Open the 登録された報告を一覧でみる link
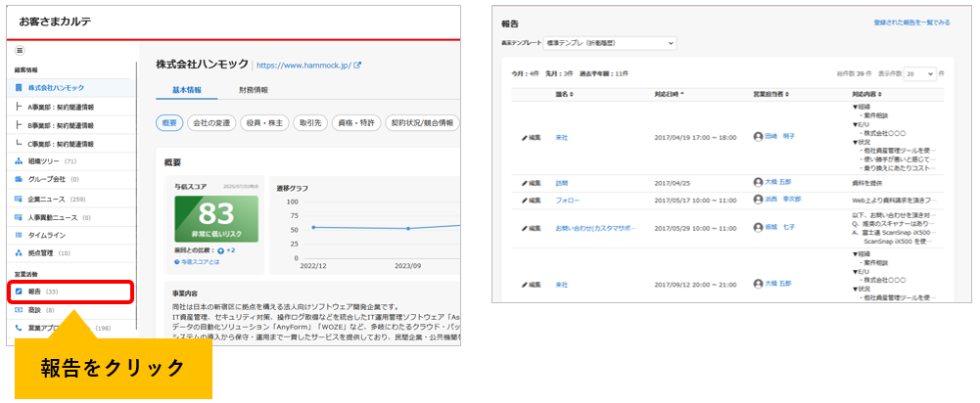Screen dimensions: 980x403 (x=911, y=22)
